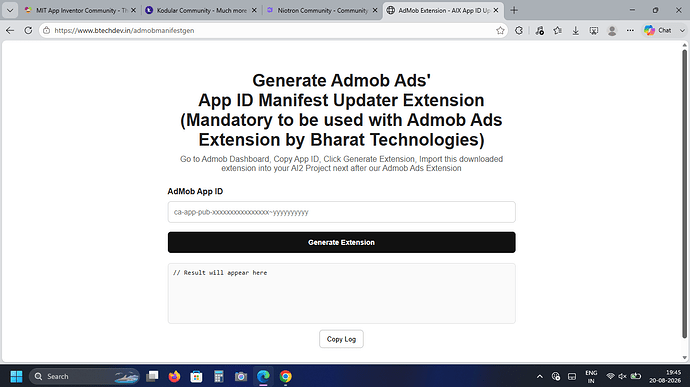The height and width of the screenshot is (387, 690).
Task: View site information lock icon
Action: (x=47, y=30)
